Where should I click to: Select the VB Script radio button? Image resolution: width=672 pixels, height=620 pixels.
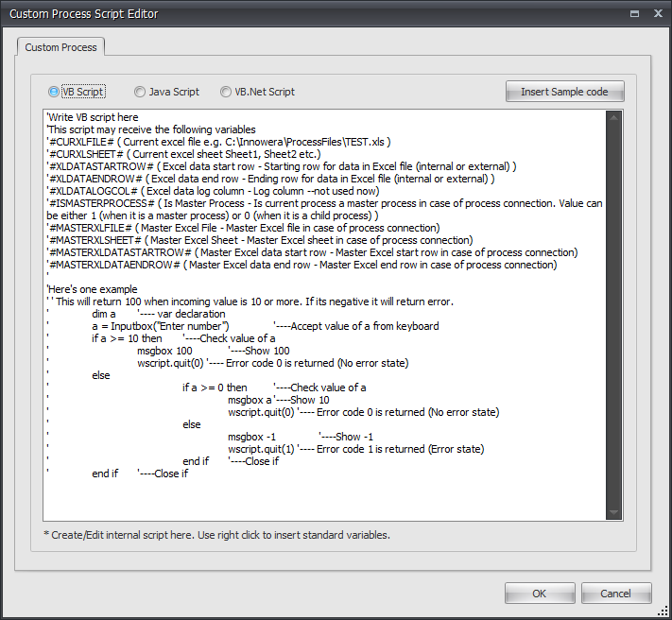coord(54,92)
